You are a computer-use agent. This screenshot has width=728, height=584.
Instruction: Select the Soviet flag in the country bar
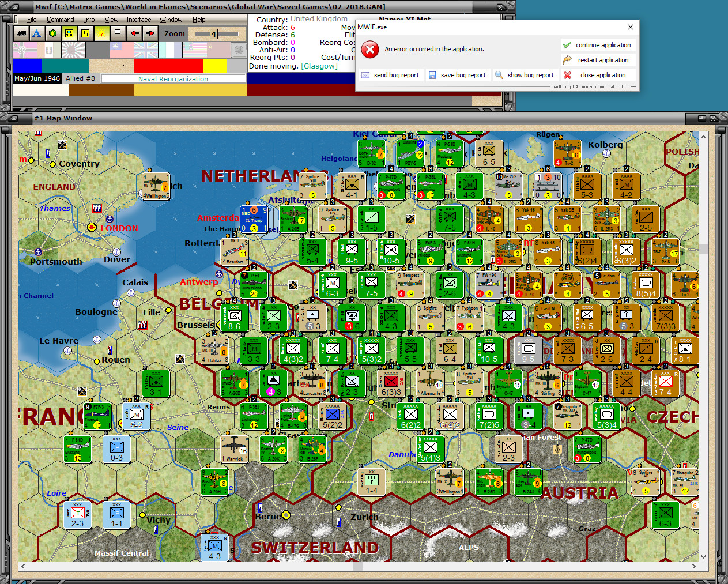[x=218, y=50]
